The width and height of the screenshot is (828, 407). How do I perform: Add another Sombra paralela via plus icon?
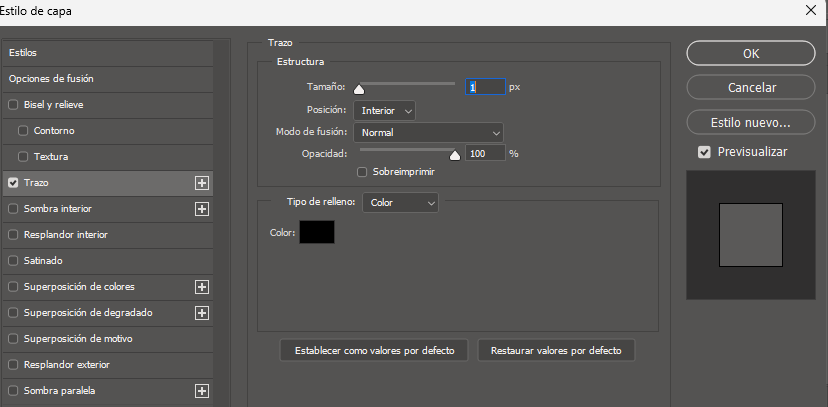(202, 391)
